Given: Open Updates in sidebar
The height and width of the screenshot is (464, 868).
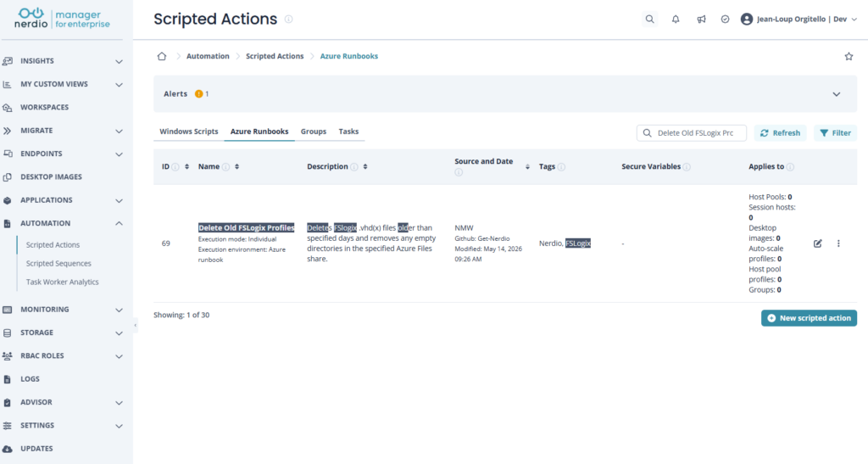Looking at the screenshot, I should point(36,449).
